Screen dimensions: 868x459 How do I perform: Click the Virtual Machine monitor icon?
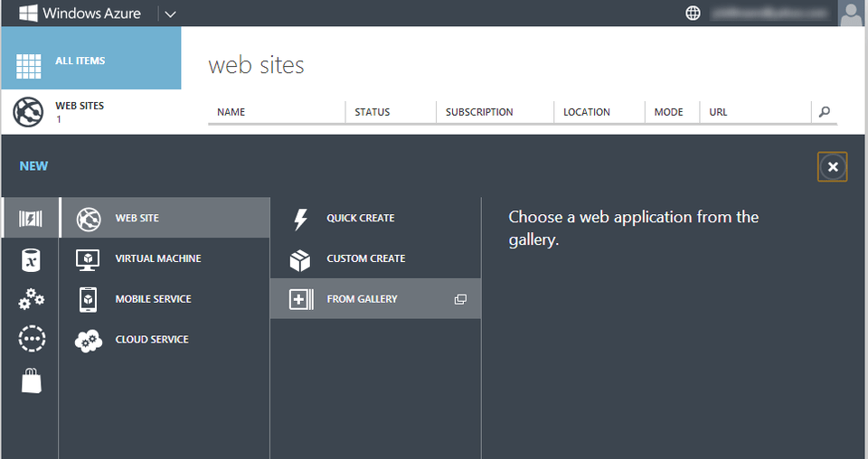[x=88, y=259]
